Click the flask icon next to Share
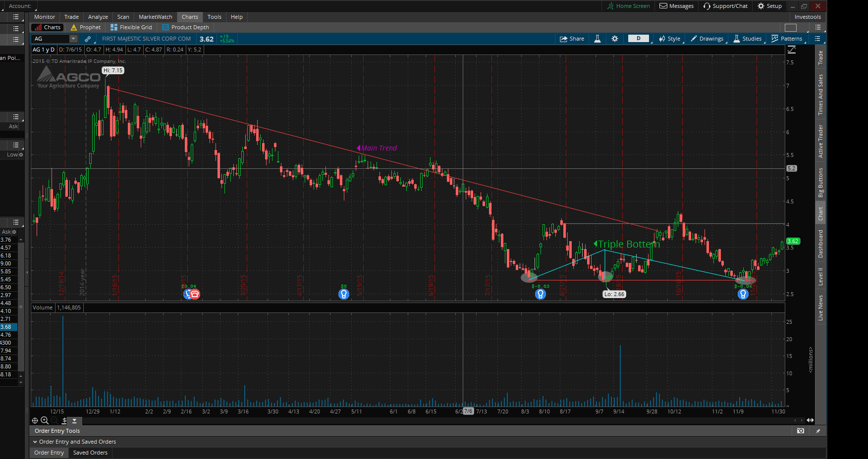Screen dimensions: 868x459 tap(597, 39)
